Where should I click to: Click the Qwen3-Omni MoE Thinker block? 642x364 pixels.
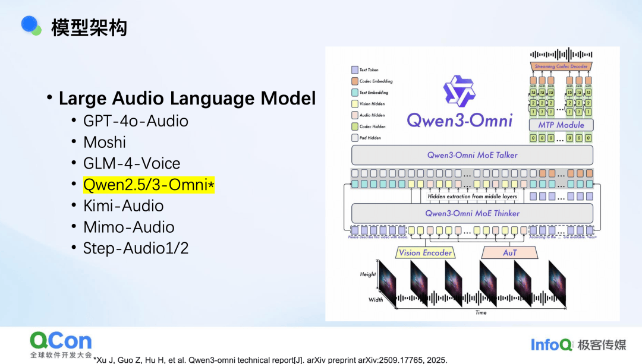472,214
